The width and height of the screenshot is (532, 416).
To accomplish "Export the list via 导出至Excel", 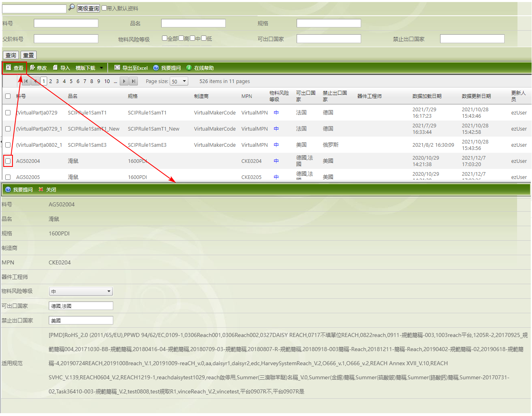I will (x=131, y=68).
